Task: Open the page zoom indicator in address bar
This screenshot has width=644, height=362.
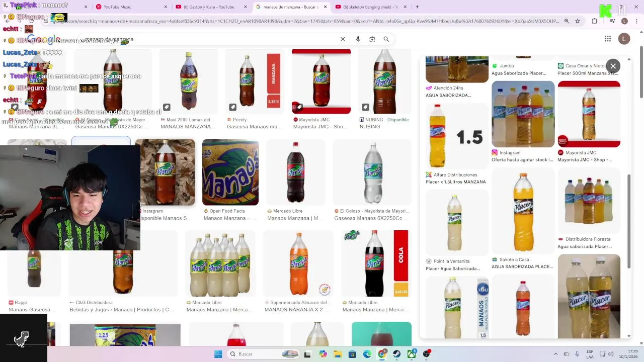Action: 567,21
